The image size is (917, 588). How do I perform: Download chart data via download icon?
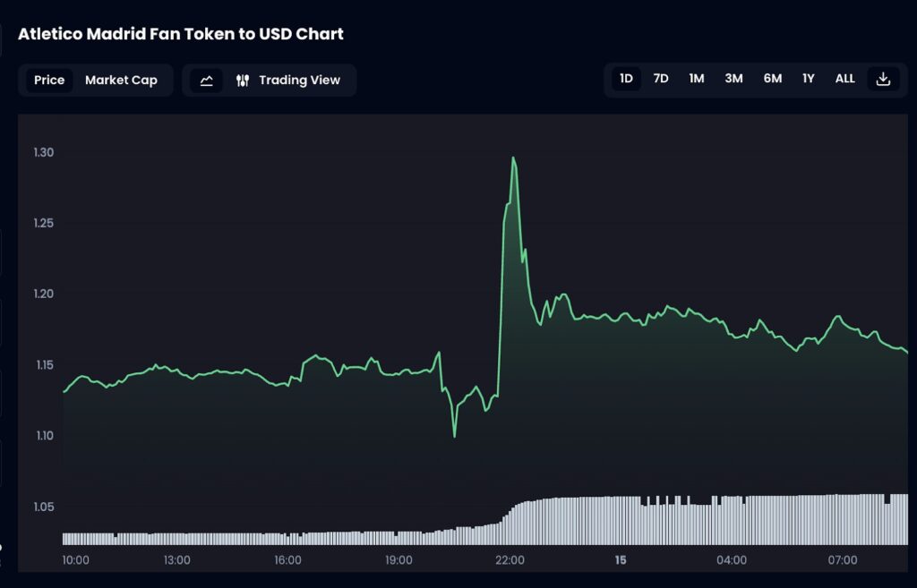tap(883, 79)
